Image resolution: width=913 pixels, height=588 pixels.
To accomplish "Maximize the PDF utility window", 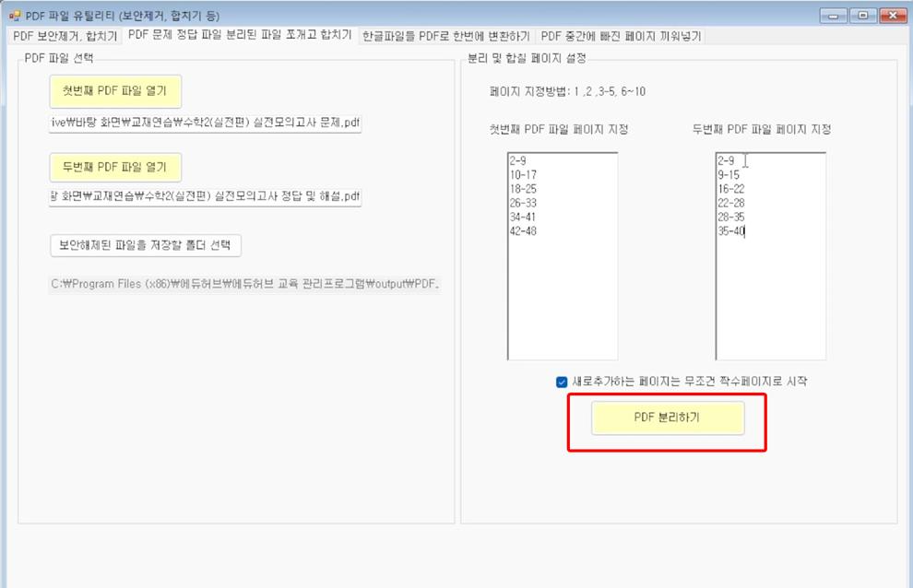I will (863, 15).
